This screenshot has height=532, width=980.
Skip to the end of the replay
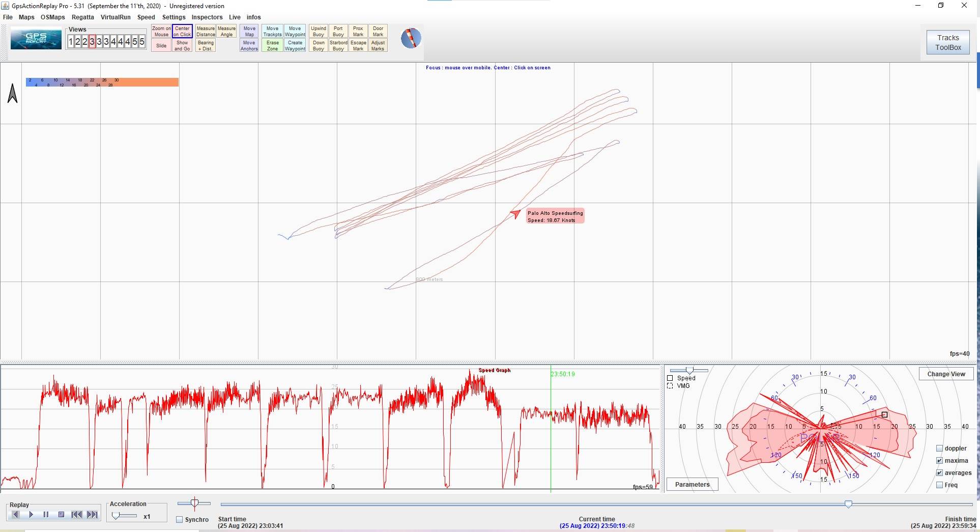(x=92, y=515)
